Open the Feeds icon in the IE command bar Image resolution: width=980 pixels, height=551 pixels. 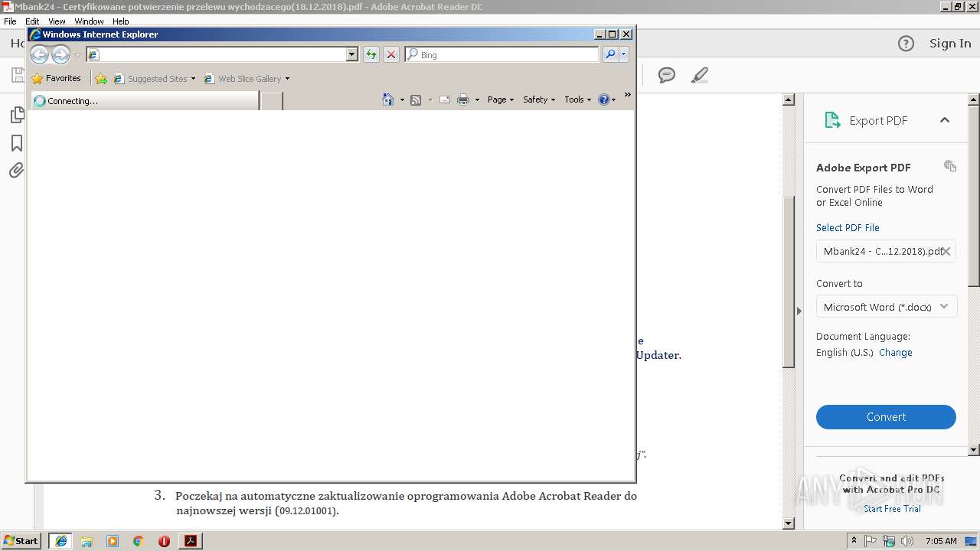tap(416, 99)
